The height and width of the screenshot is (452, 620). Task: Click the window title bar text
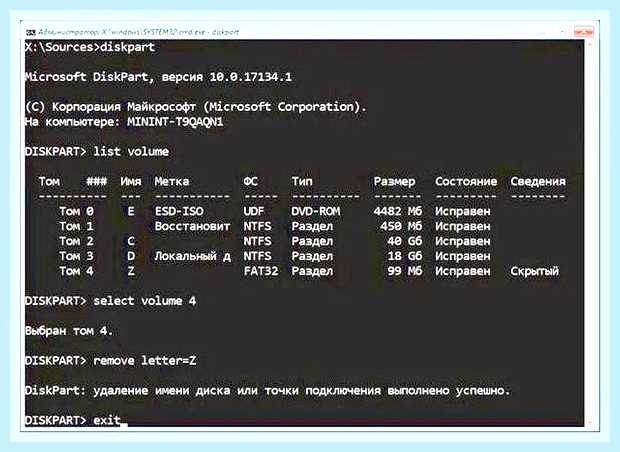coord(139,32)
